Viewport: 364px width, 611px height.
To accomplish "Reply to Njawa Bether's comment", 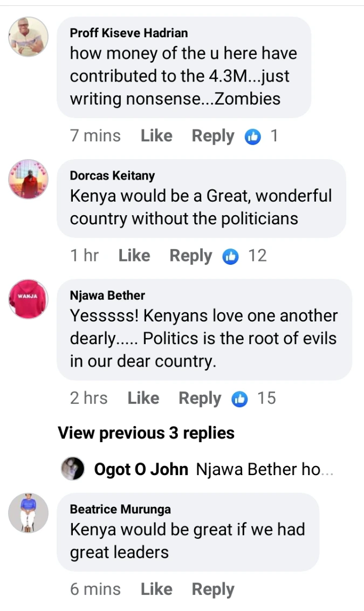I will tap(200, 399).
